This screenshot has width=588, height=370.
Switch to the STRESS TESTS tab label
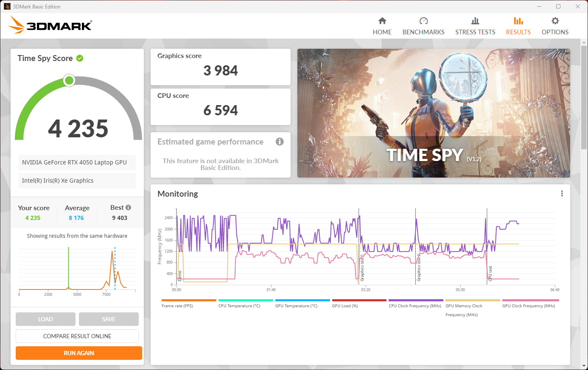pyautogui.click(x=475, y=32)
